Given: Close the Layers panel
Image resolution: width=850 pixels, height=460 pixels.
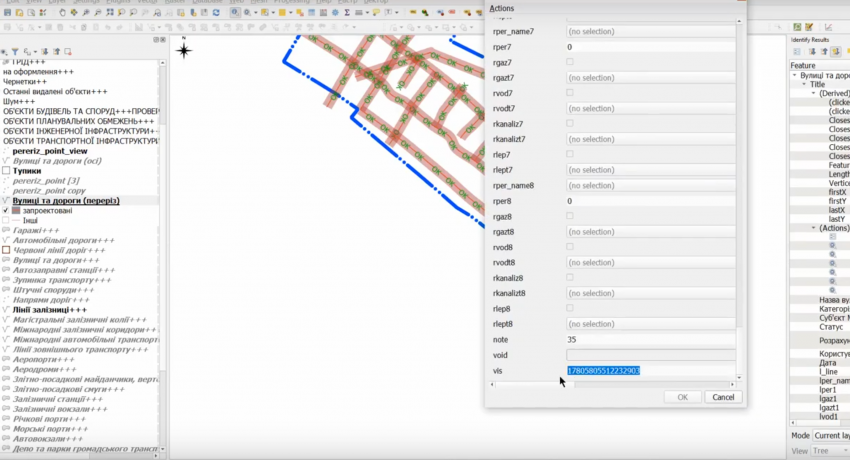Looking at the screenshot, I should (163, 40).
